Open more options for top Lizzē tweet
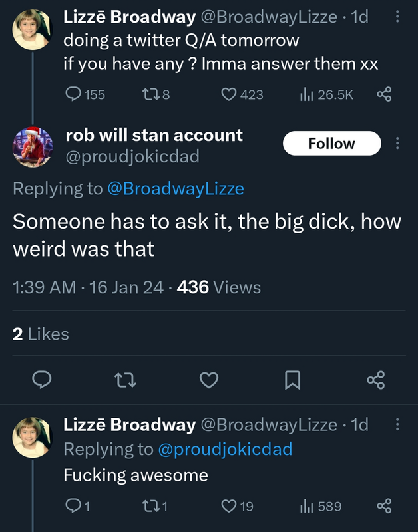 point(398,18)
